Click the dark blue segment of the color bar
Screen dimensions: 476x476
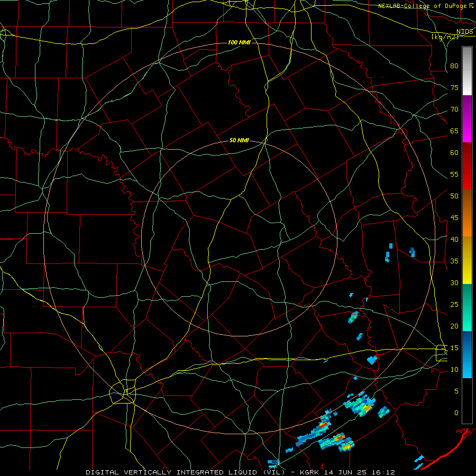[x=467, y=354]
